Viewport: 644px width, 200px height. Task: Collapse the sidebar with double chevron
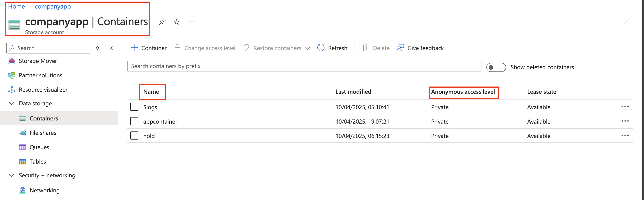(111, 48)
